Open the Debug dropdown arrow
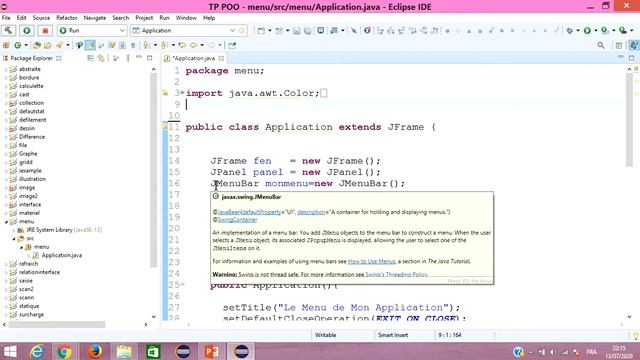640x360 pixels. (x=578, y=31)
